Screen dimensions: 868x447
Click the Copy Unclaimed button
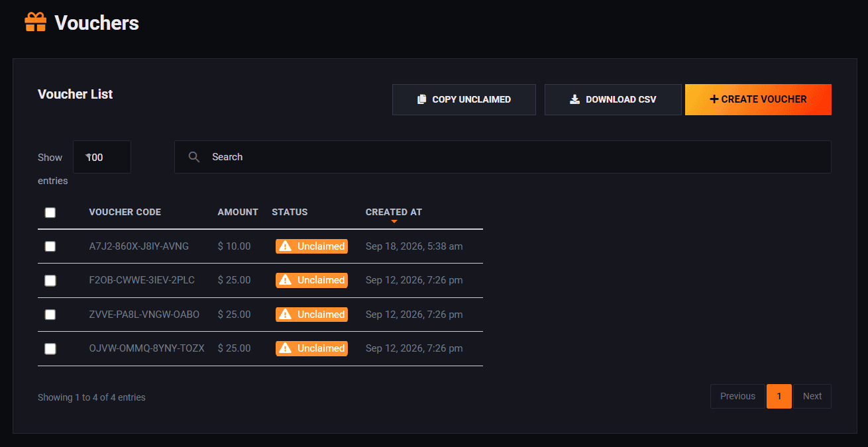tap(464, 99)
